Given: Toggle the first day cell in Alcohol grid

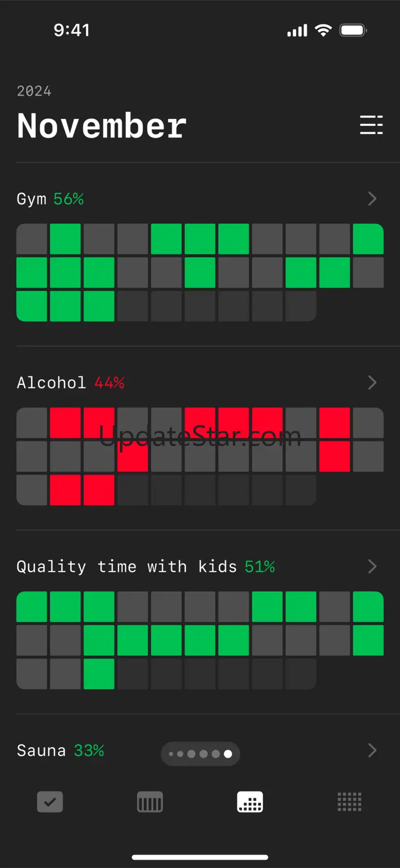Looking at the screenshot, I should tap(32, 423).
